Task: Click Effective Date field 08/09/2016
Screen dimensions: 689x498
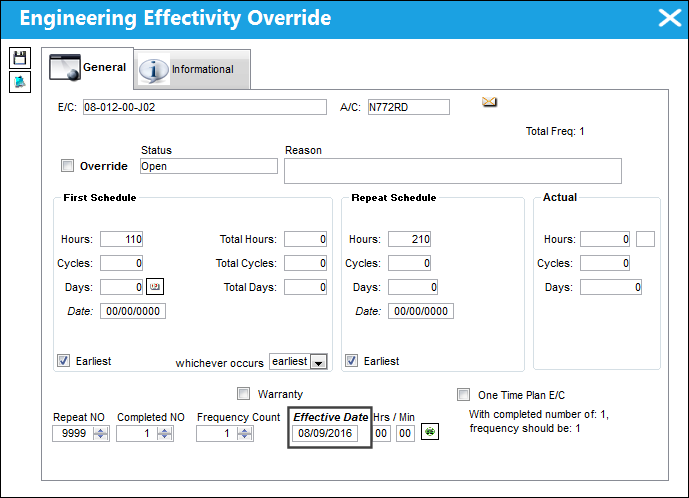Action: click(325, 433)
